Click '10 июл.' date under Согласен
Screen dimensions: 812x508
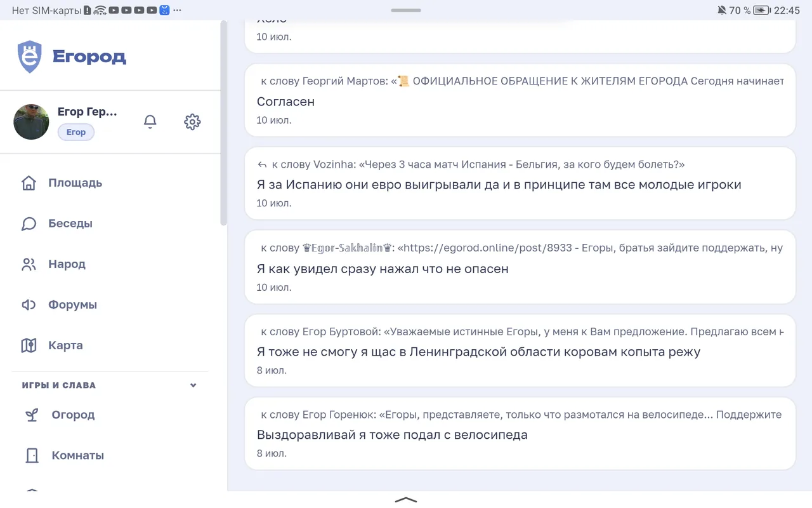point(274,120)
